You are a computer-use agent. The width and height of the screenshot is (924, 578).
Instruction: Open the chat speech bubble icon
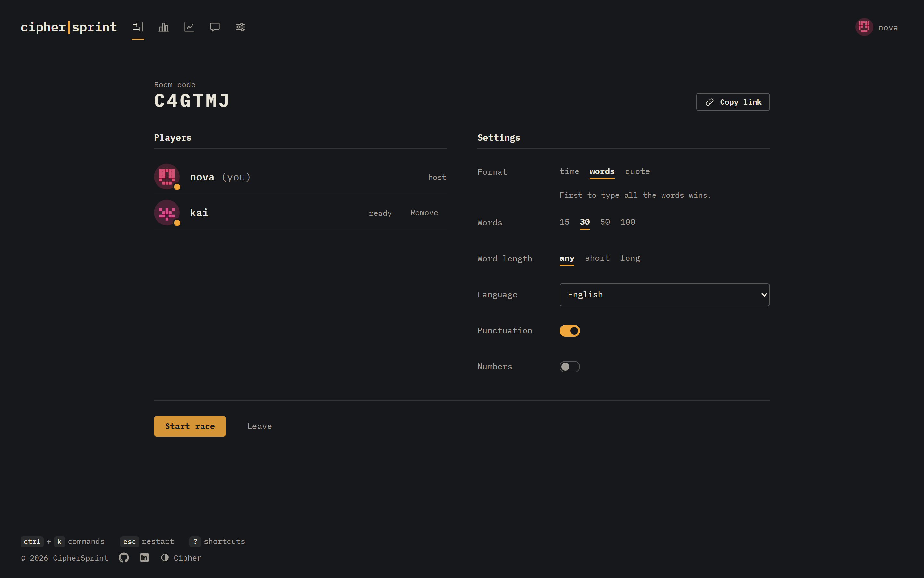[x=215, y=27]
